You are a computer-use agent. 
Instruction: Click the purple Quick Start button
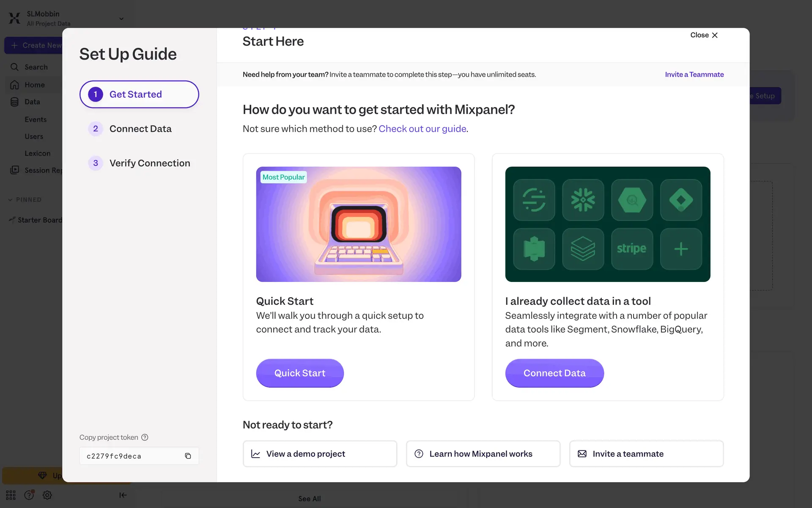pos(299,373)
